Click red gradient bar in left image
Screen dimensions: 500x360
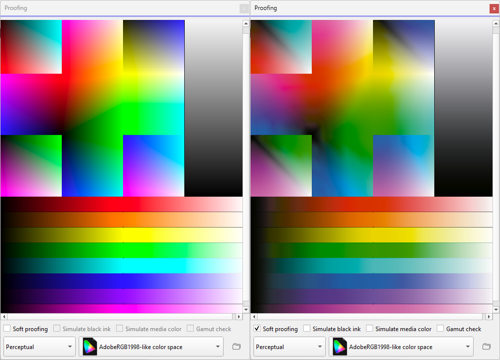click(x=121, y=204)
